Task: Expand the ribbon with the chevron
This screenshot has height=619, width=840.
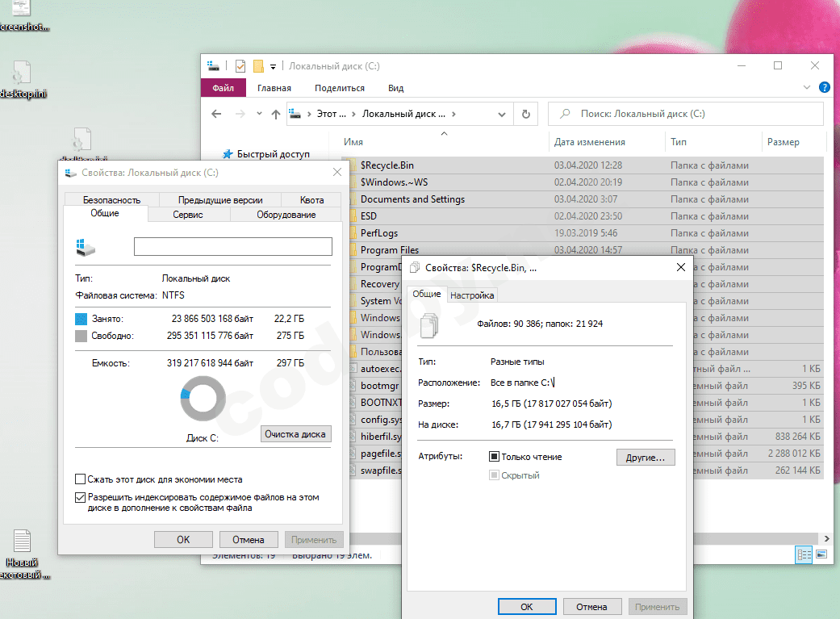Action: pos(807,87)
